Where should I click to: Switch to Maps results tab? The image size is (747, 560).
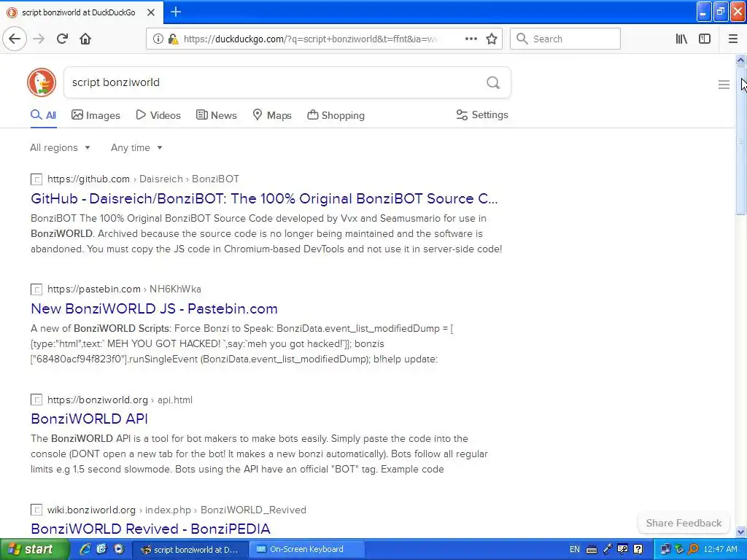[272, 115]
